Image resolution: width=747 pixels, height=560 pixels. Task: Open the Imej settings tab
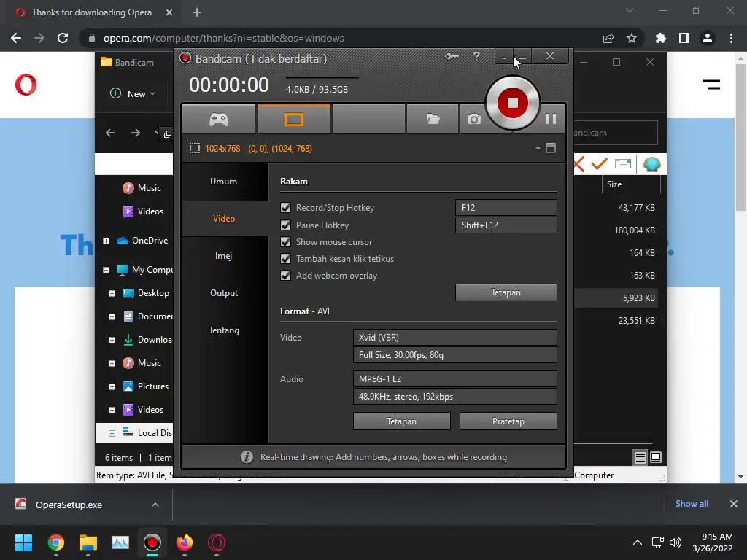224,256
